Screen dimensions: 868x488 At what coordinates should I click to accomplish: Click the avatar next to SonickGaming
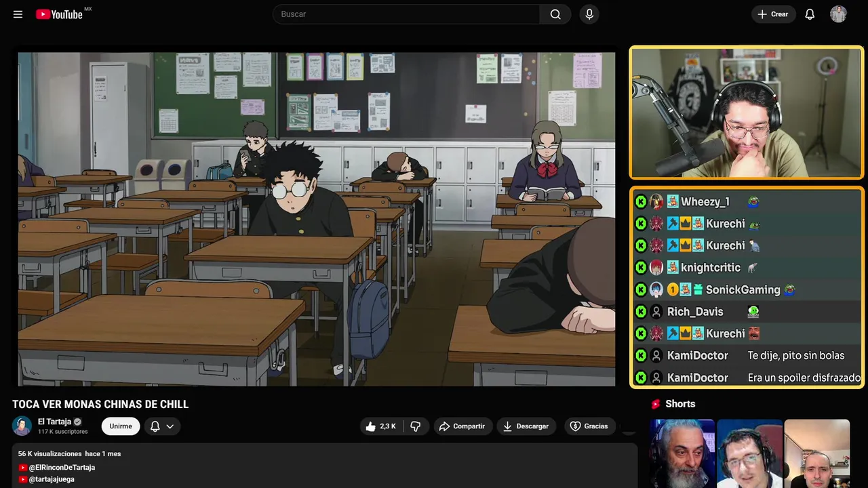click(656, 289)
